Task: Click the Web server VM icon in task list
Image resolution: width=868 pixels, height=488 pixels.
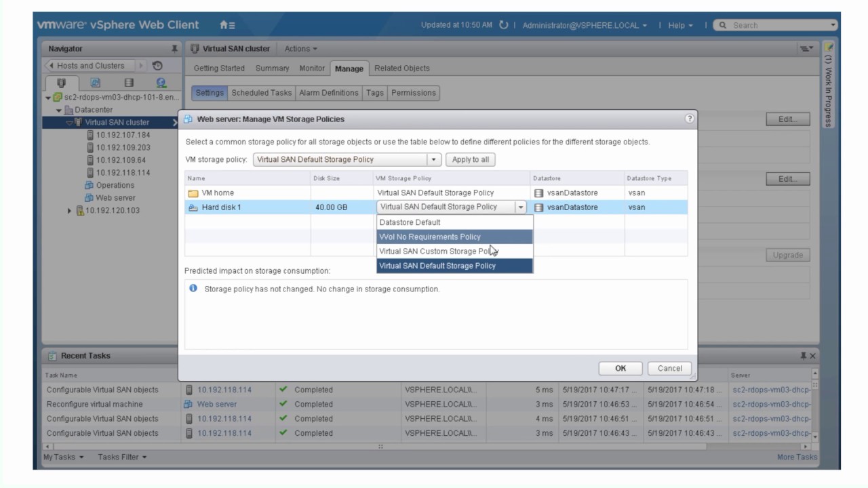Action: click(x=189, y=404)
